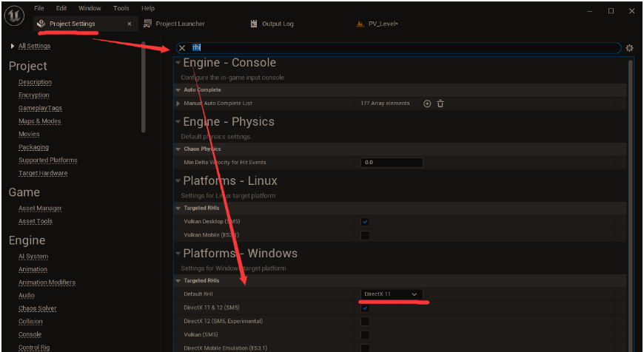Open the Help menu
Viewport: 644px width, 352px height.
[148, 8]
